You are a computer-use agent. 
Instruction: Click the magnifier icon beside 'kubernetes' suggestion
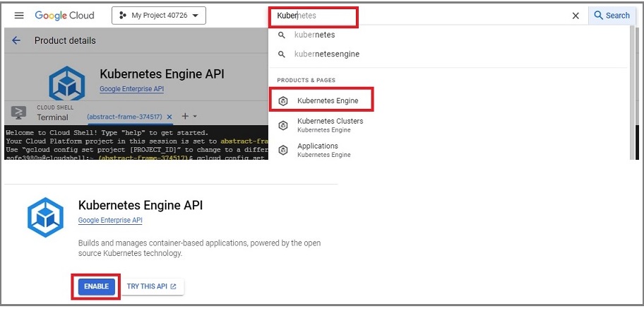[x=281, y=35]
